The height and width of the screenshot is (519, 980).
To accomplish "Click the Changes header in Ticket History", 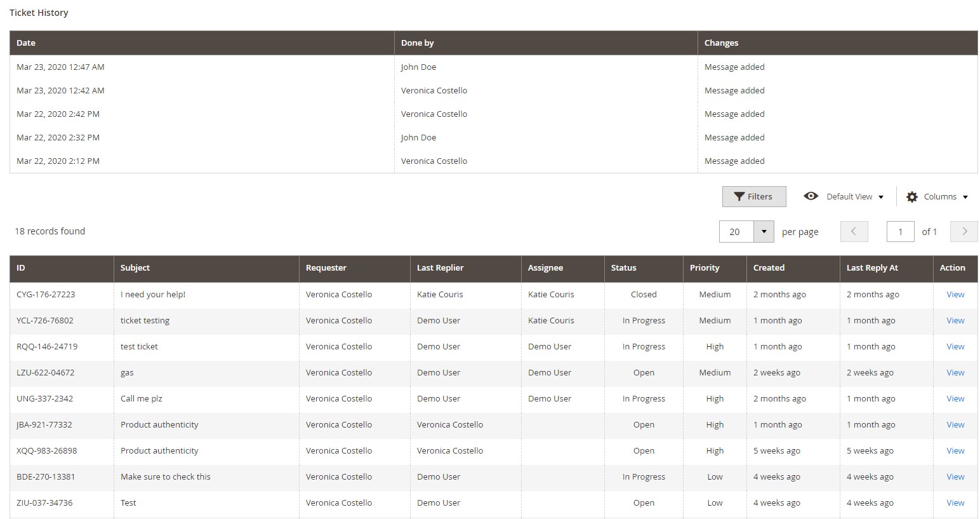I will (x=838, y=43).
